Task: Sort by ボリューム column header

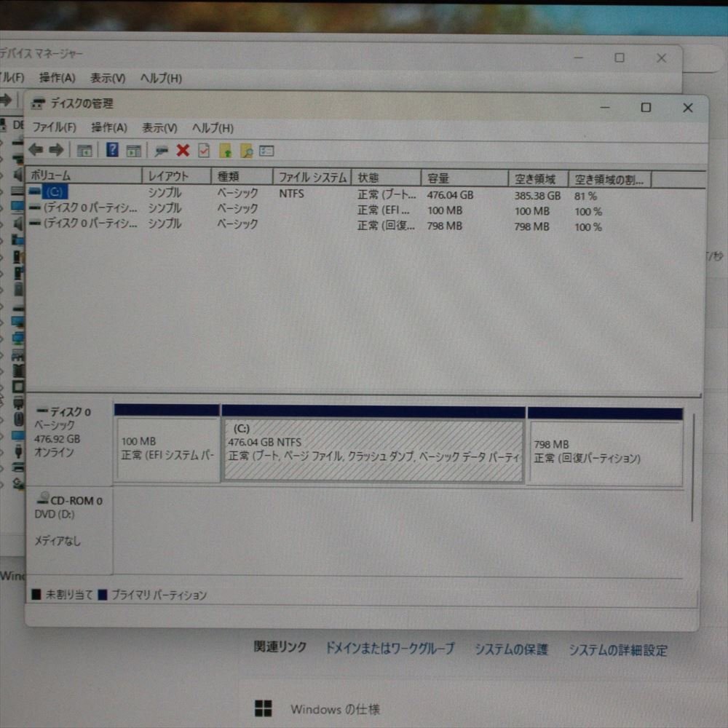Action: point(84,175)
